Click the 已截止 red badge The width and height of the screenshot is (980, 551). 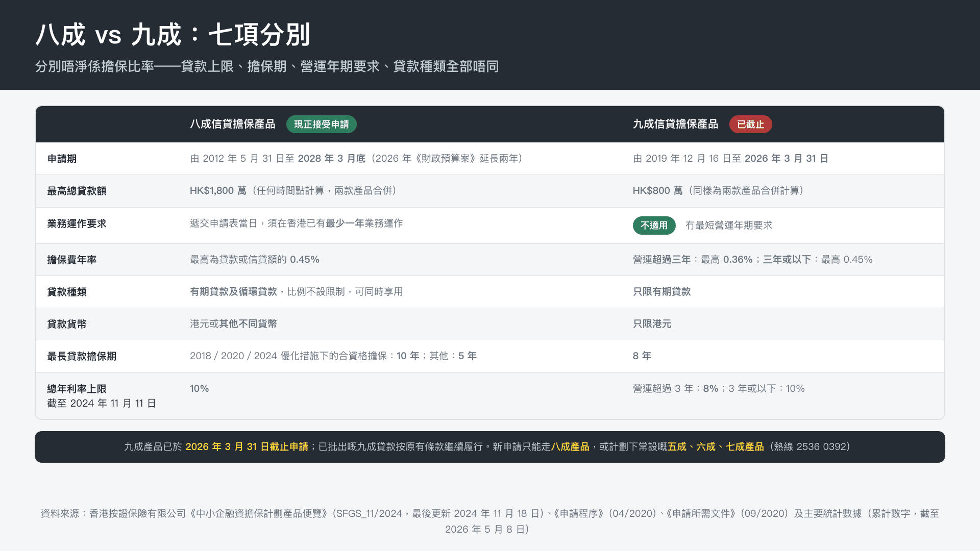pos(750,124)
